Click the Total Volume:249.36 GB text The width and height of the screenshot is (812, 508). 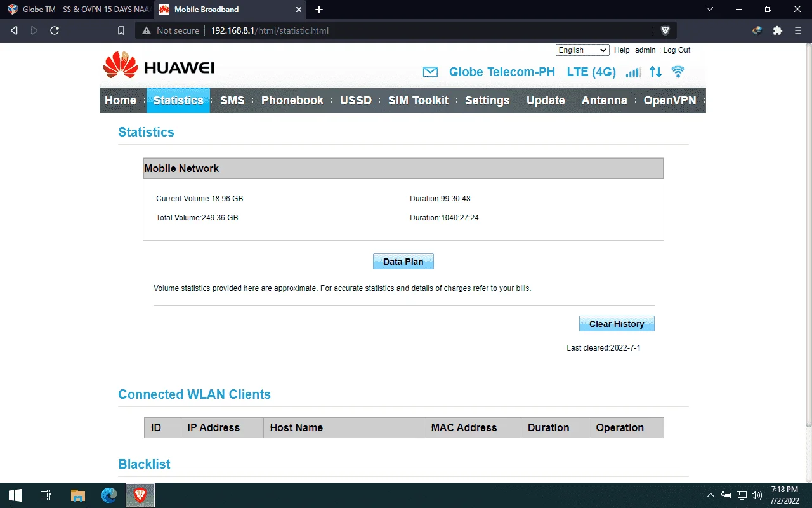click(197, 218)
